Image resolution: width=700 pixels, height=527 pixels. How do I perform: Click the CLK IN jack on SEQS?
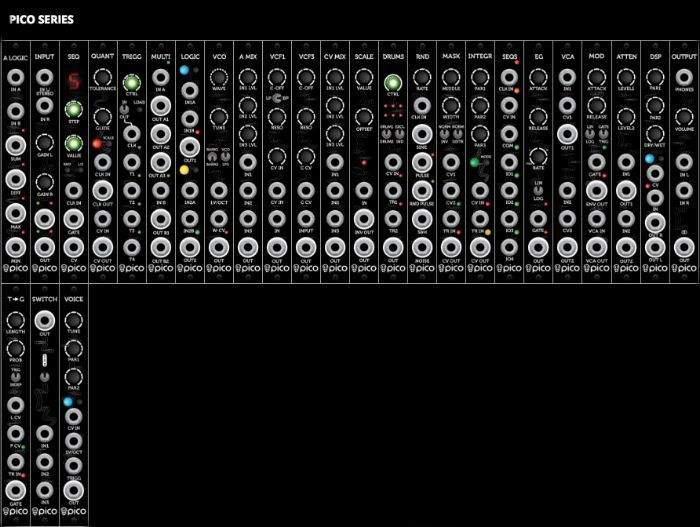[x=509, y=76]
